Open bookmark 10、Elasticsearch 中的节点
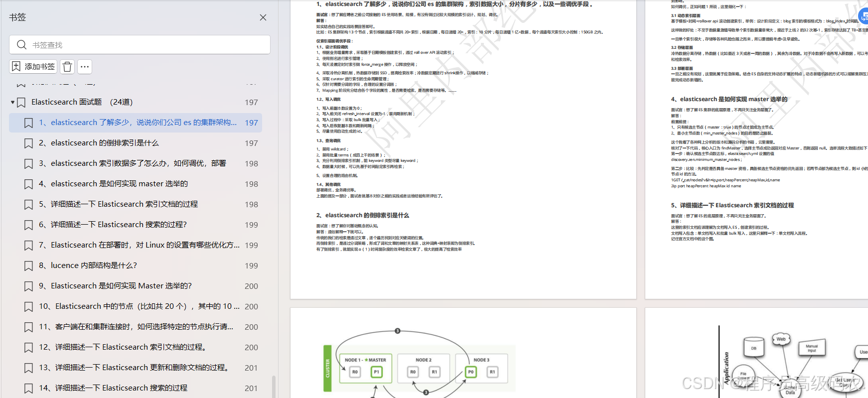Screen dimensions: 868x398 coord(136,306)
